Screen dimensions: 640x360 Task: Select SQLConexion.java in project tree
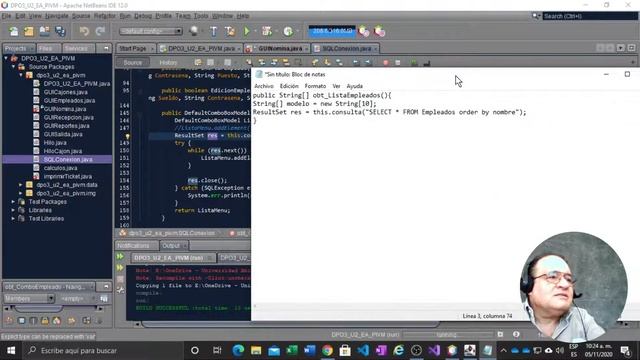[x=68, y=160]
